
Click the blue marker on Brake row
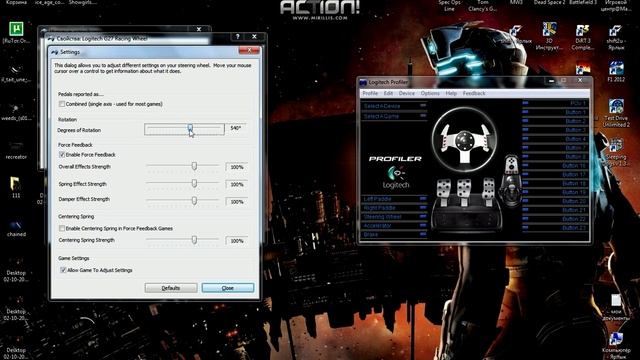point(423,234)
